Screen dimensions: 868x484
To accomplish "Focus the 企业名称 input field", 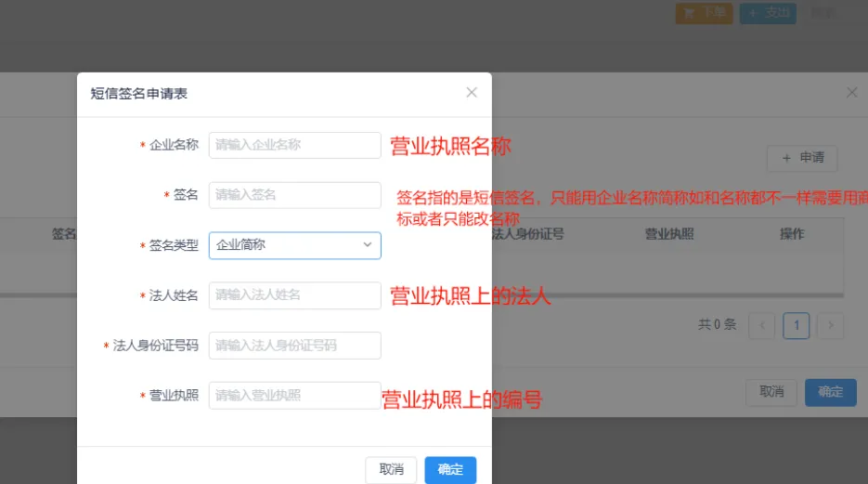I will coord(294,145).
